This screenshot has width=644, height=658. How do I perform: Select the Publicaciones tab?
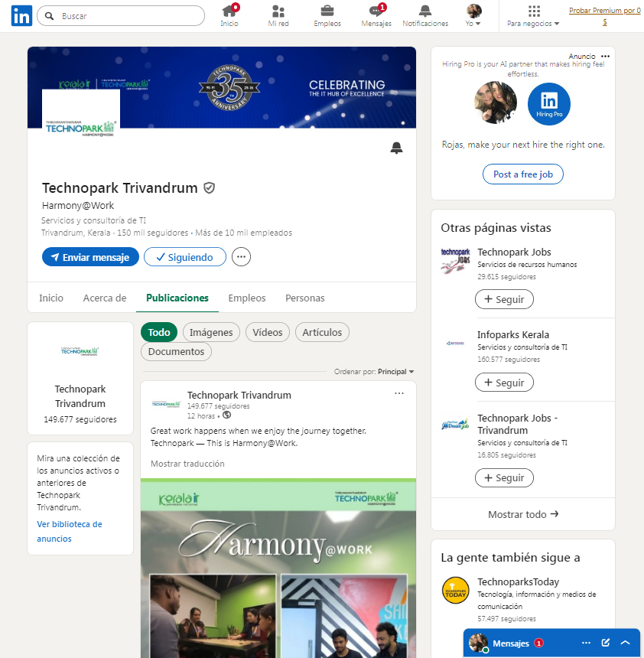coord(177,298)
